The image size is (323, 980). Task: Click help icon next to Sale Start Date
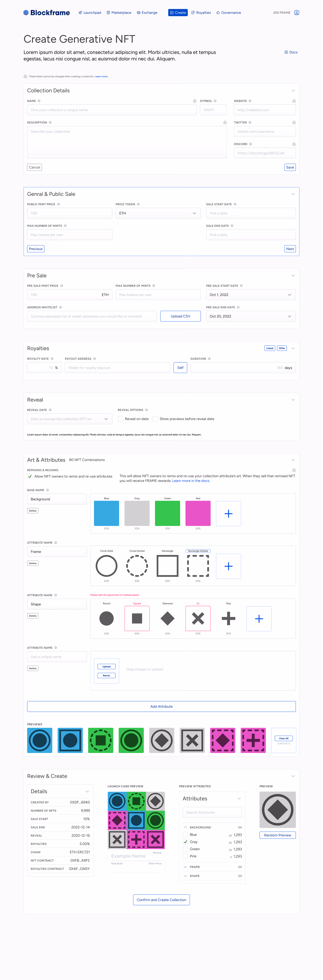(x=235, y=204)
